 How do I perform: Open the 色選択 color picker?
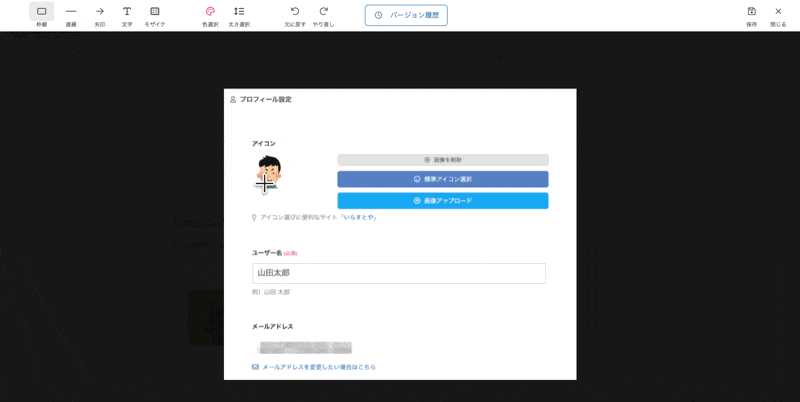[210, 15]
